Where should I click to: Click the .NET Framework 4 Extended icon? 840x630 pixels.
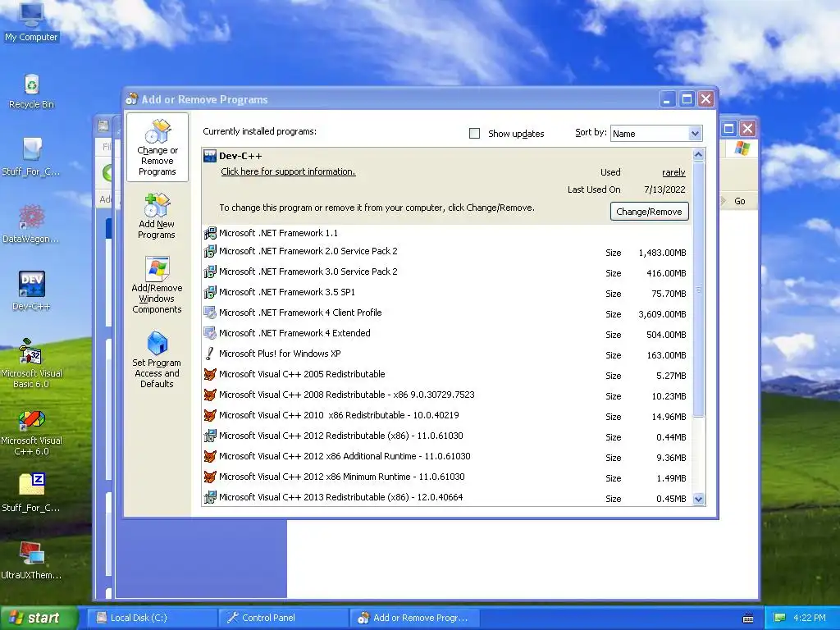click(x=210, y=333)
